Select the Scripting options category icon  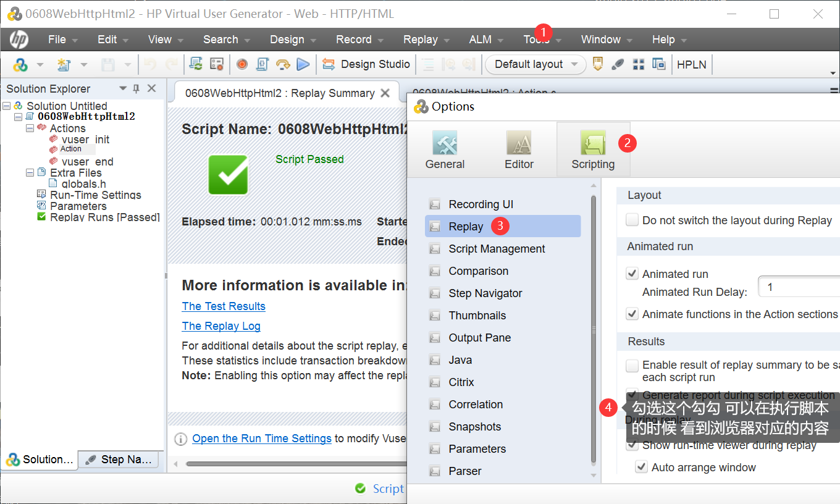coord(593,149)
